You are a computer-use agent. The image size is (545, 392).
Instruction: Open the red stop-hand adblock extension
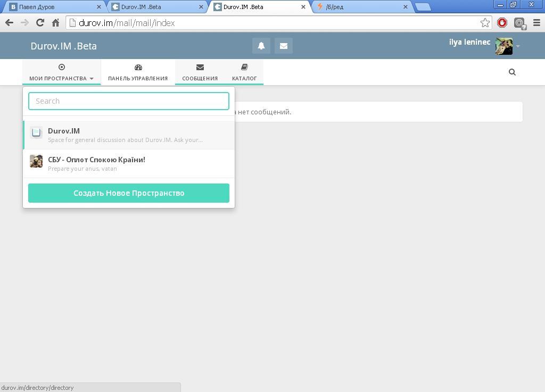(502, 23)
